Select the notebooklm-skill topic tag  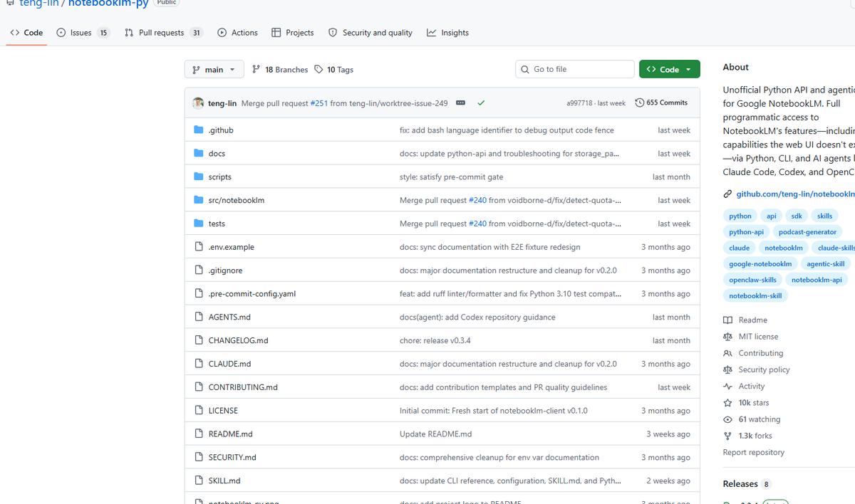click(x=755, y=296)
